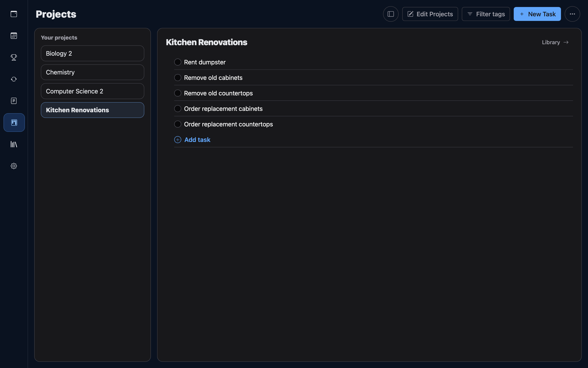Open the task list notes icon in sidebar
588x368 pixels.
[x=14, y=101]
